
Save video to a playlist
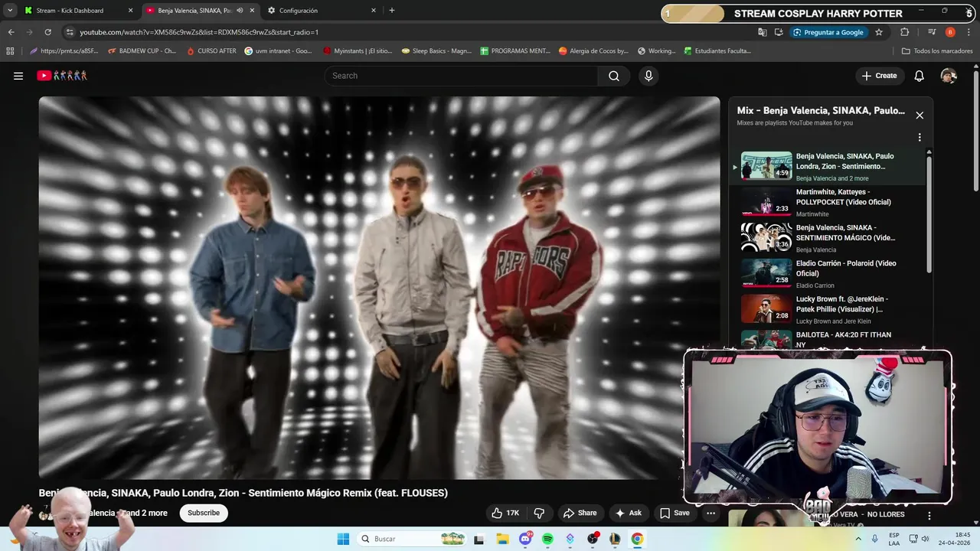pos(675,514)
